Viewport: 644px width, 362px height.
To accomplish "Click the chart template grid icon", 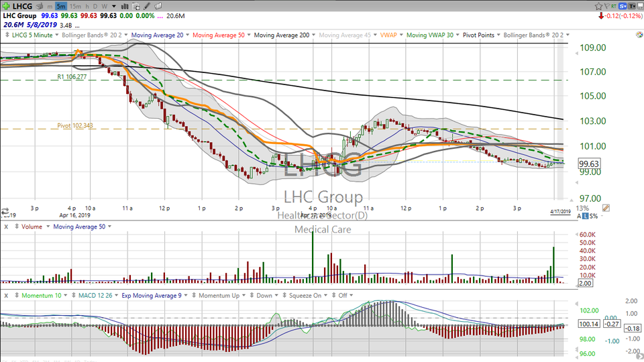I will point(136,6).
